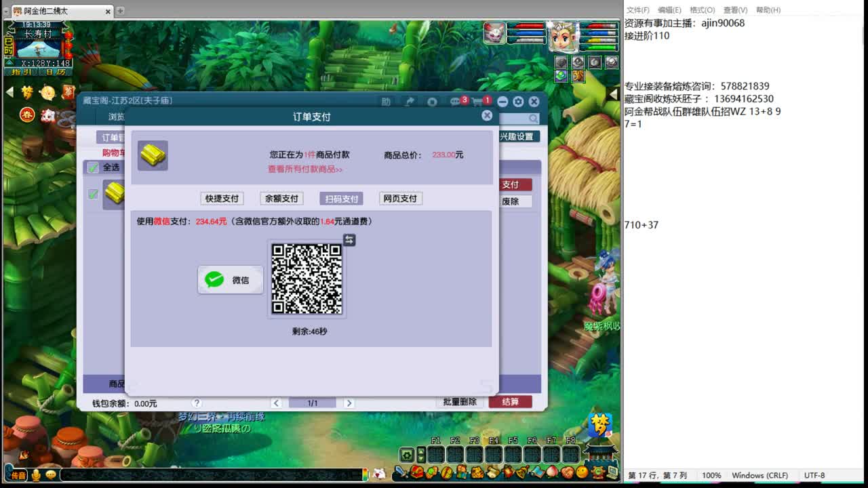The width and height of the screenshot is (868, 488).
Task: Open a new tab with plus button
Action: tap(120, 11)
